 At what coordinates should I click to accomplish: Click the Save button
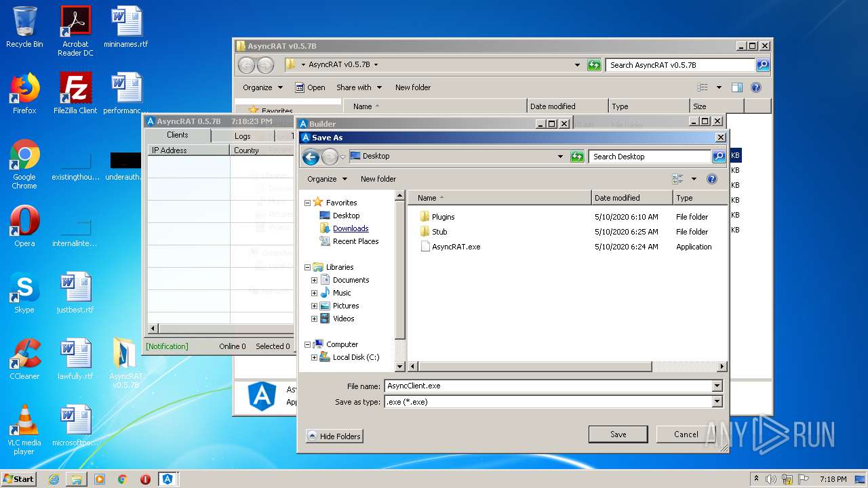pyautogui.click(x=618, y=434)
